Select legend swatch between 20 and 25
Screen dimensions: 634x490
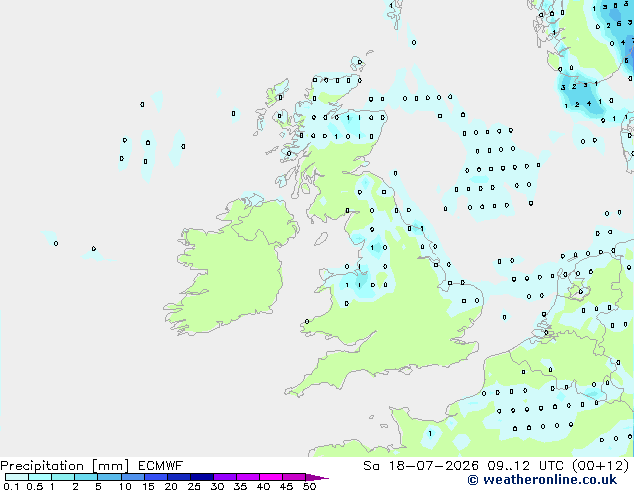tap(178, 477)
